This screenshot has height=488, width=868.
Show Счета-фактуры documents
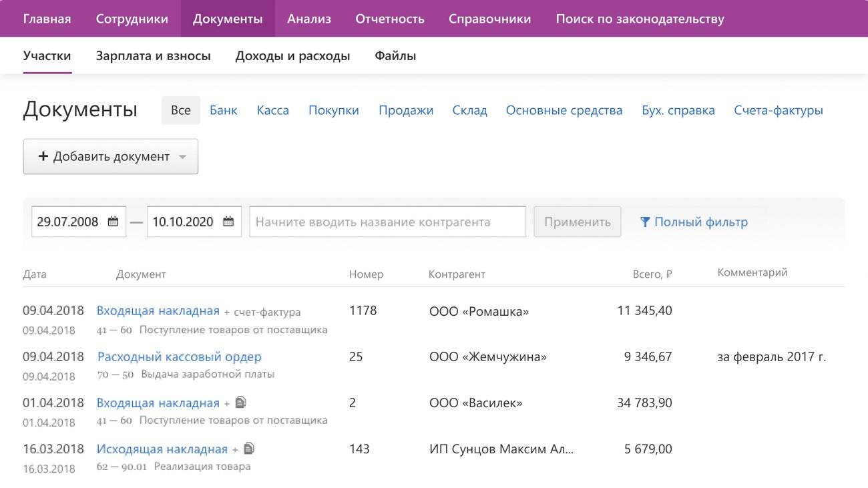click(778, 110)
